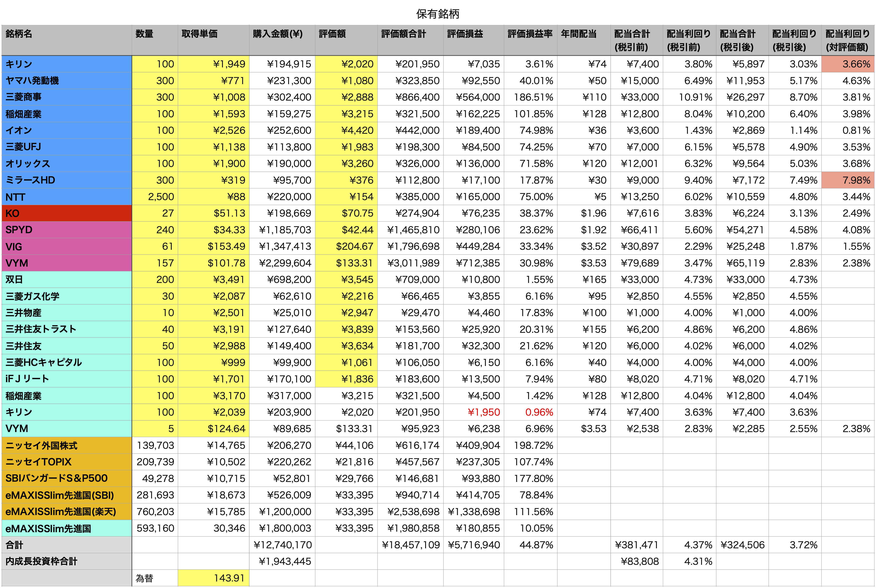The width and height of the screenshot is (876, 588).
Task: Click the ¥324,506 after-tax dividend total
Action: click(x=742, y=545)
